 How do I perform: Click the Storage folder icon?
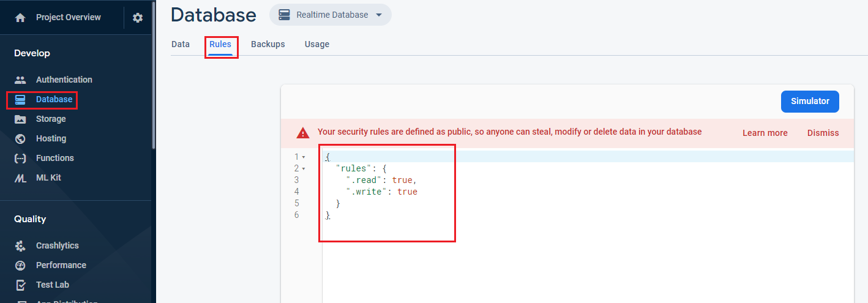pos(20,119)
